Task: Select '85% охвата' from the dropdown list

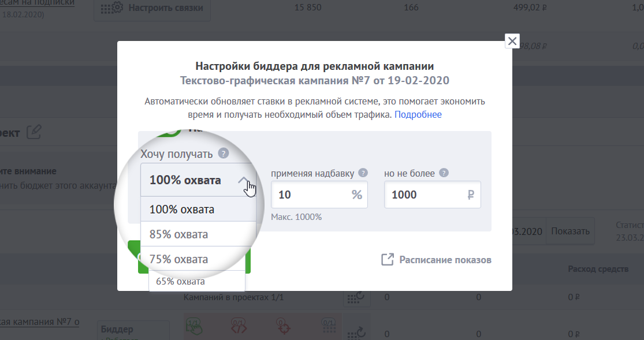Action: click(x=178, y=234)
